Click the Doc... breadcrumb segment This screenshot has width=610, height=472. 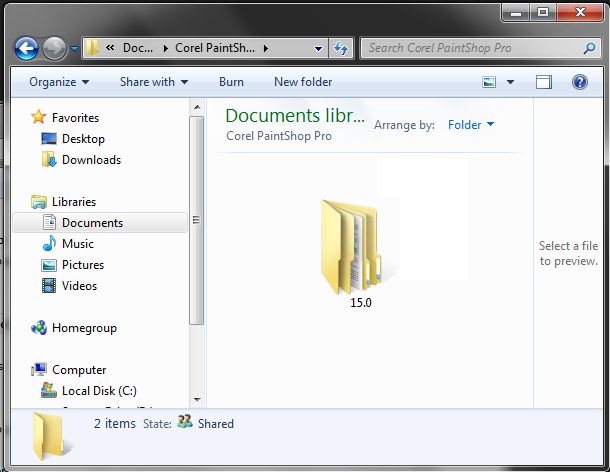point(138,48)
